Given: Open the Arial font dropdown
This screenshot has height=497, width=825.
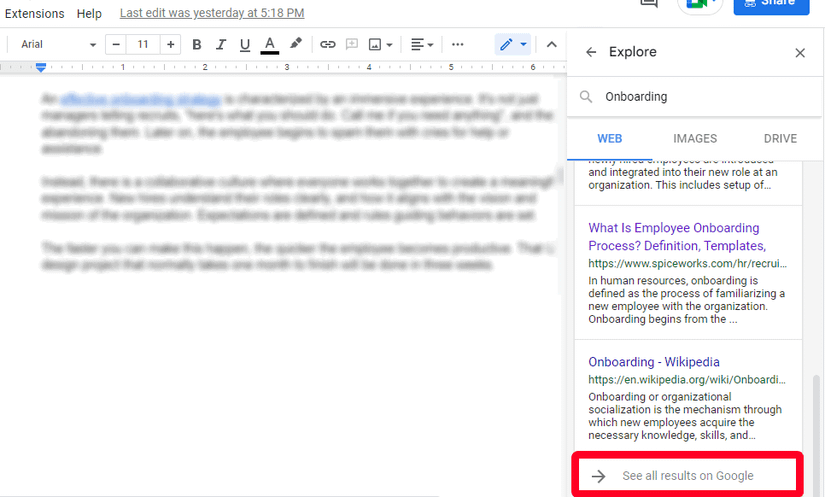Looking at the screenshot, I should (58, 45).
